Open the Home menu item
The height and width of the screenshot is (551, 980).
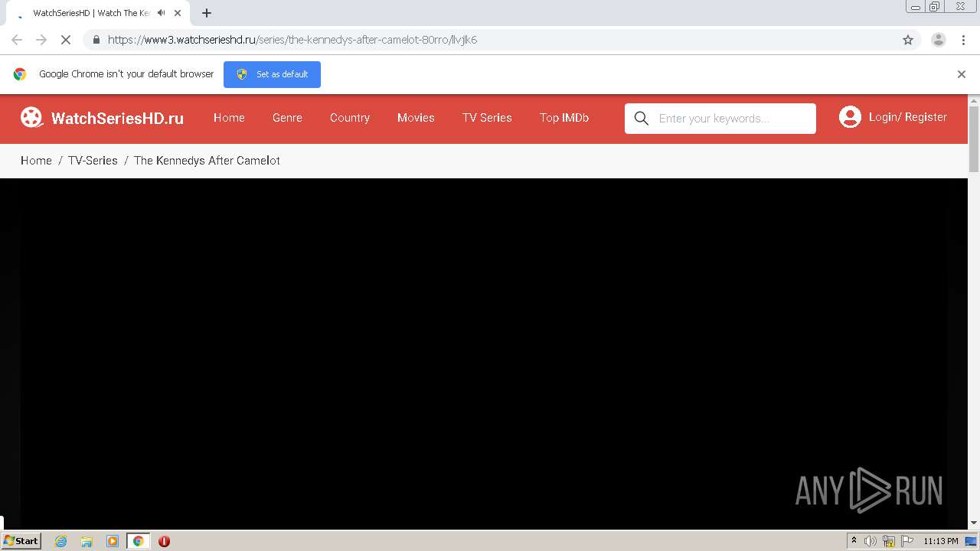point(229,118)
